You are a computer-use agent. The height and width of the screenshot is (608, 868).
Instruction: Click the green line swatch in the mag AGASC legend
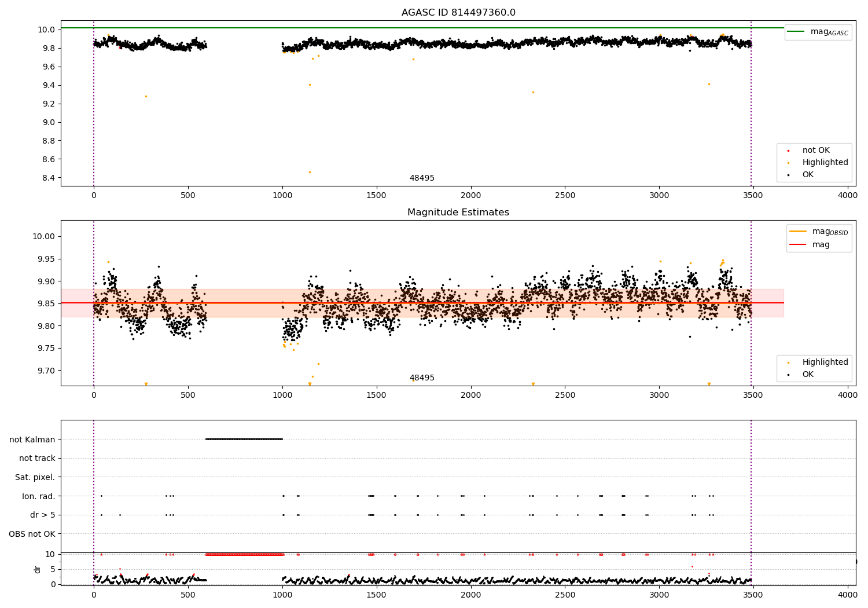(x=796, y=32)
